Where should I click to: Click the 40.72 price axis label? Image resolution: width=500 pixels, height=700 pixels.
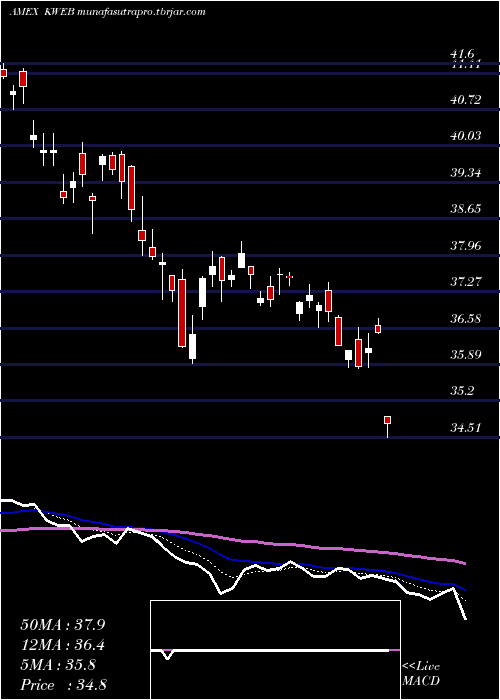pos(466,100)
